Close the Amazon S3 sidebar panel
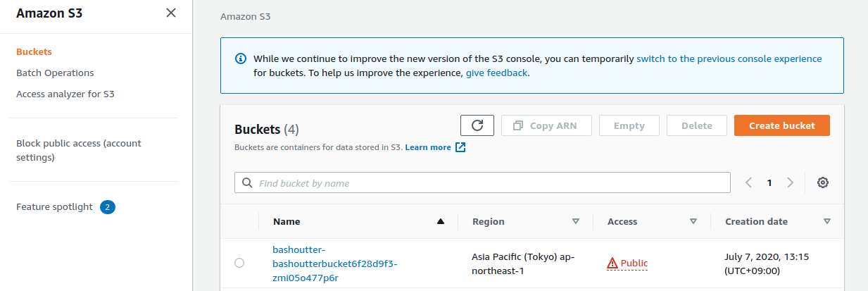The width and height of the screenshot is (868, 291). (171, 13)
